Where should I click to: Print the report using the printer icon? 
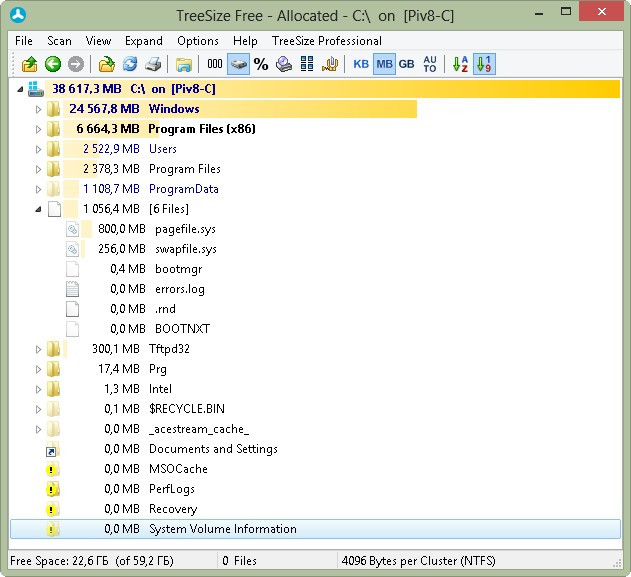153,64
